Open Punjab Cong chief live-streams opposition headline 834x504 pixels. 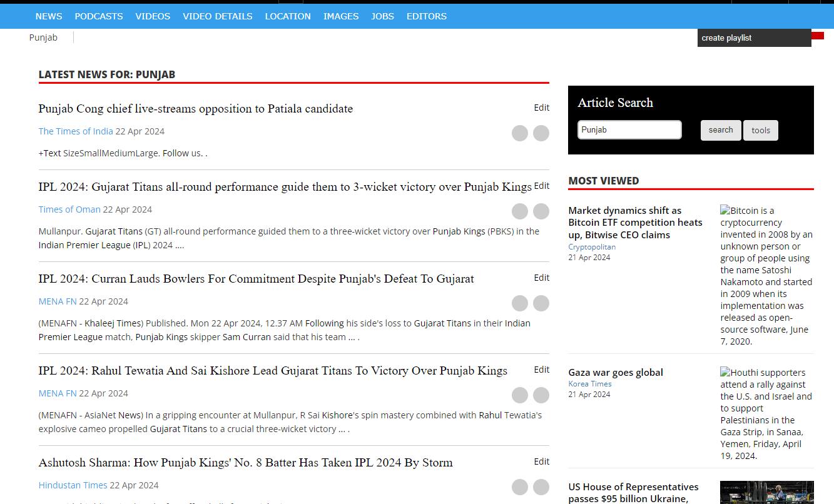[x=195, y=109]
